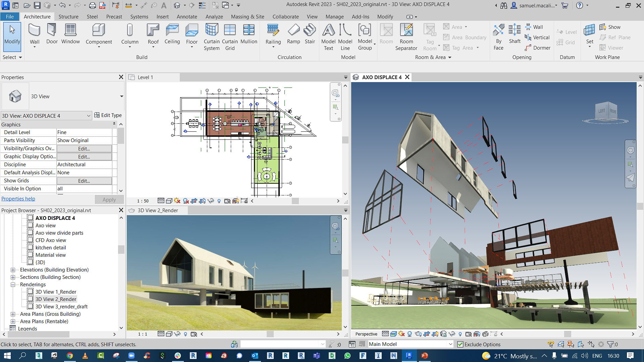Select the Stair tool in Circulation
Image resolution: width=644 pixels, height=362 pixels.
pyautogui.click(x=310, y=35)
